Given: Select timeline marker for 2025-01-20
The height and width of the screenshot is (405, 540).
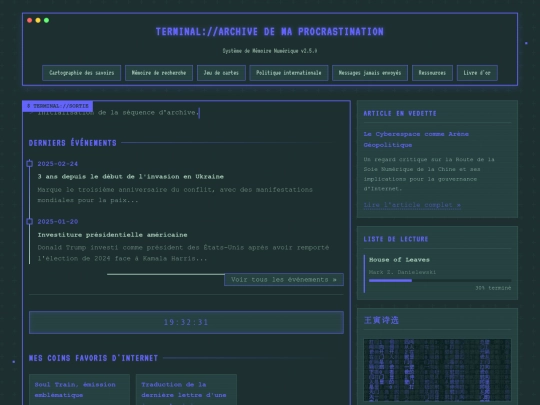Looking at the screenshot, I should (30, 221).
